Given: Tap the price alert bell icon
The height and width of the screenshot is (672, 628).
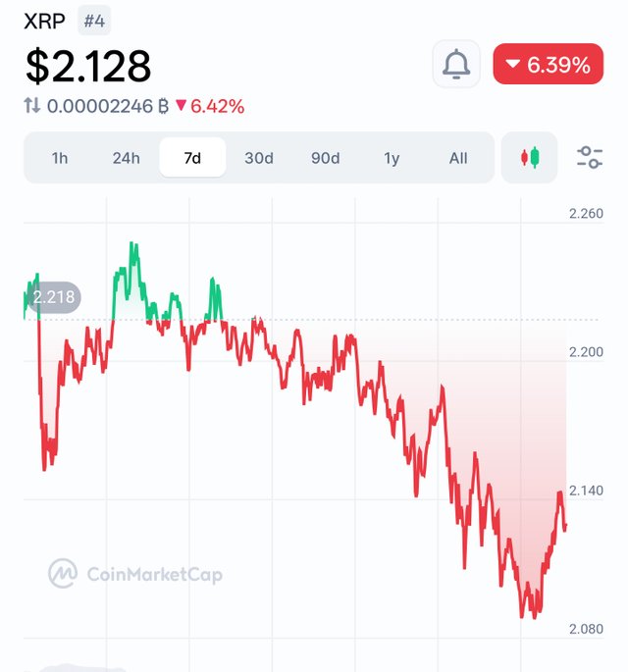Looking at the screenshot, I should [456, 65].
